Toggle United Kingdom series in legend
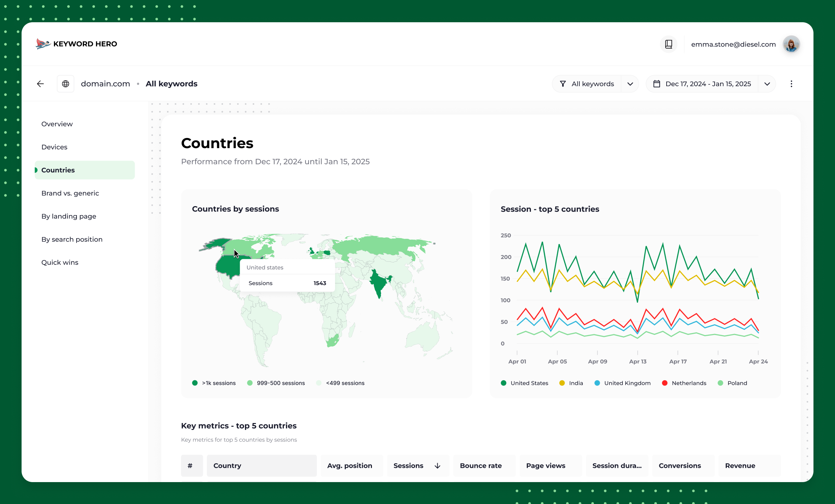The image size is (835, 504). click(622, 383)
